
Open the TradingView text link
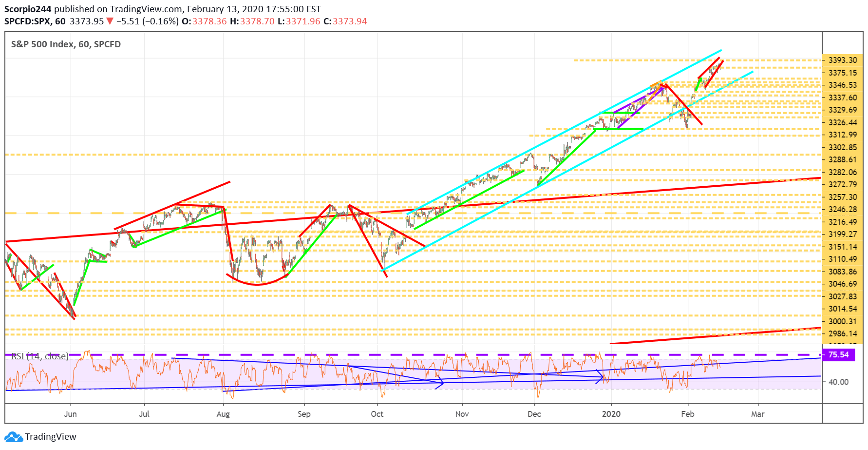tap(51, 437)
